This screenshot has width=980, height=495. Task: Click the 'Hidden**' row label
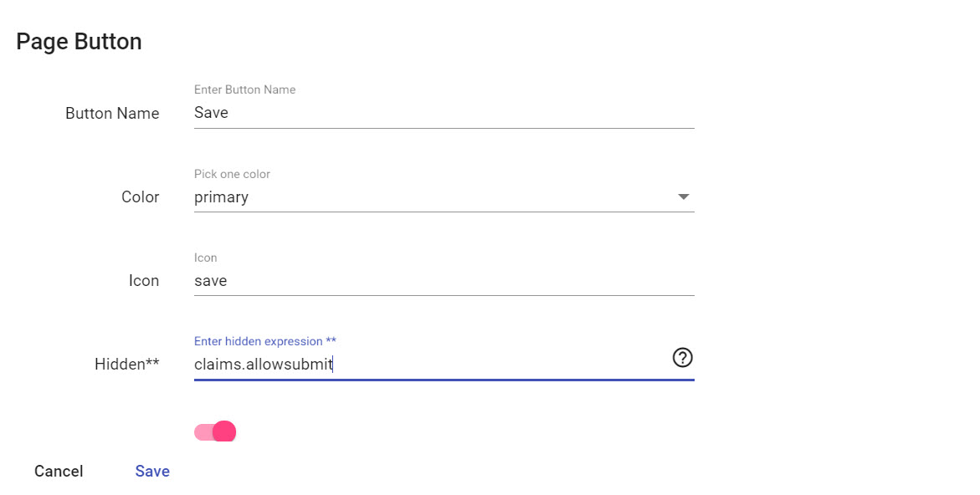pos(127,365)
